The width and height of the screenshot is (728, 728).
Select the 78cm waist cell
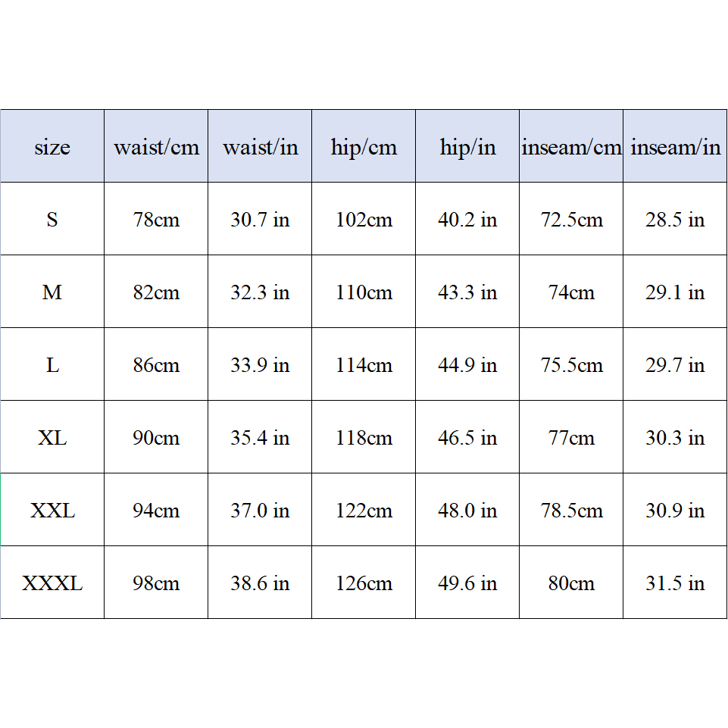[156, 219]
